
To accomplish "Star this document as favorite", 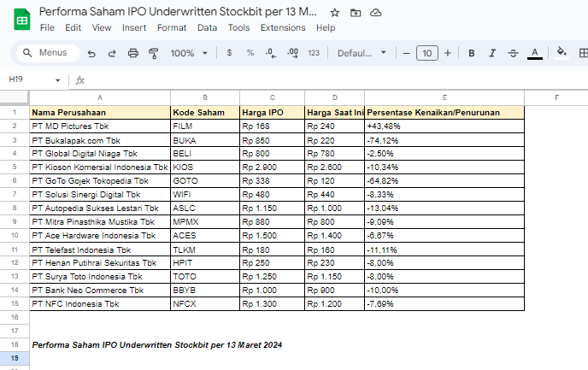I will click(335, 13).
